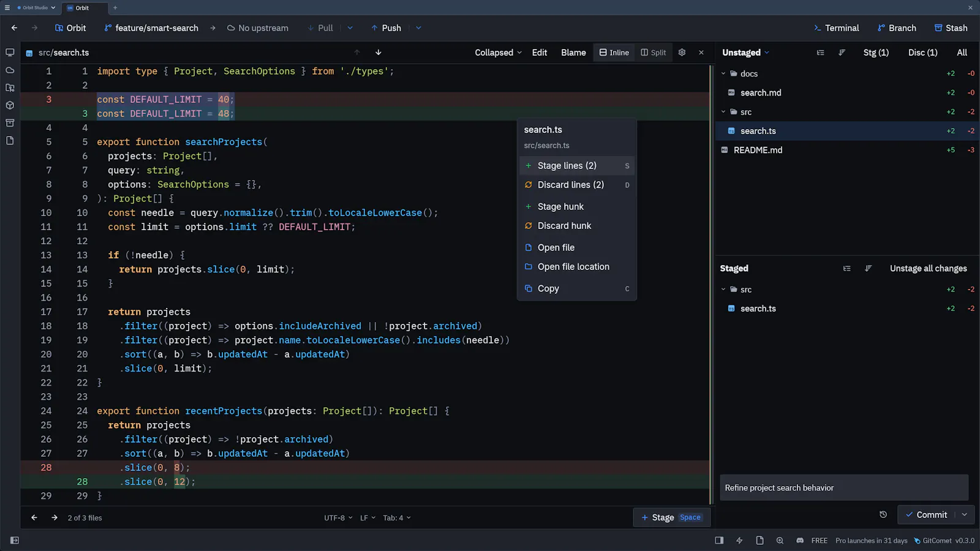Open diff settings gear icon
Viewport: 980px width, 551px height.
pos(682,53)
